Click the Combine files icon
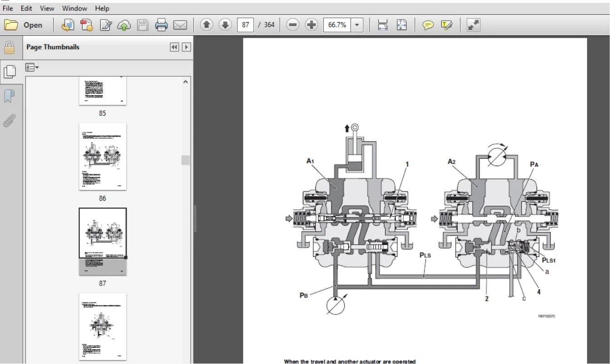 (x=86, y=25)
